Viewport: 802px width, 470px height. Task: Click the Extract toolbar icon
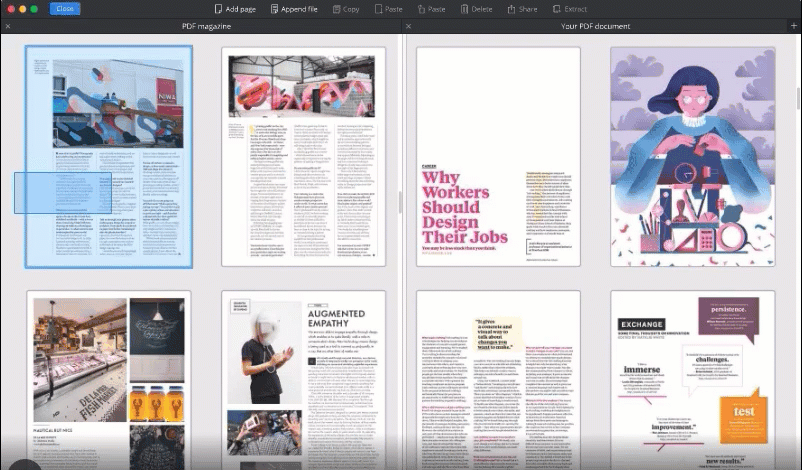pos(557,9)
